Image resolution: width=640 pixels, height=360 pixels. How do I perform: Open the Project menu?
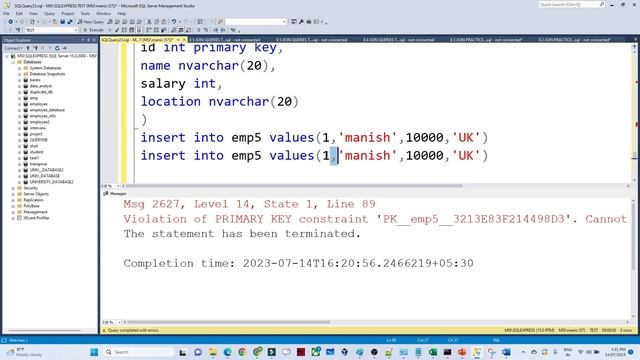point(68,13)
